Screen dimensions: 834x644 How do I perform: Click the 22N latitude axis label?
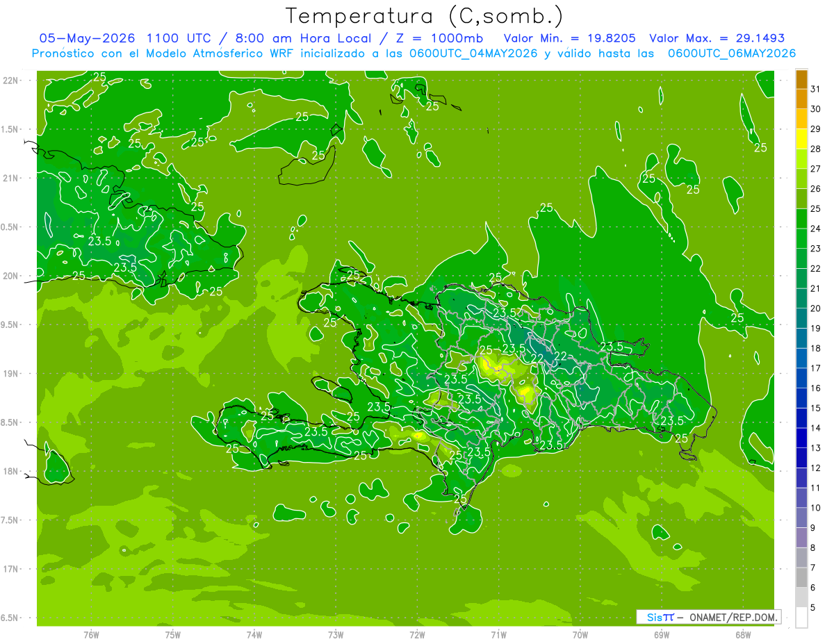point(11,81)
